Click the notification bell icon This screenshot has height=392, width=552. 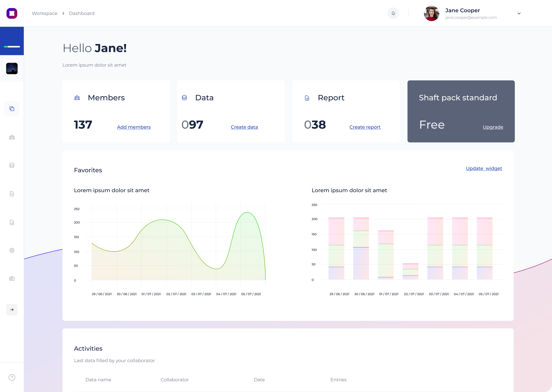click(393, 13)
